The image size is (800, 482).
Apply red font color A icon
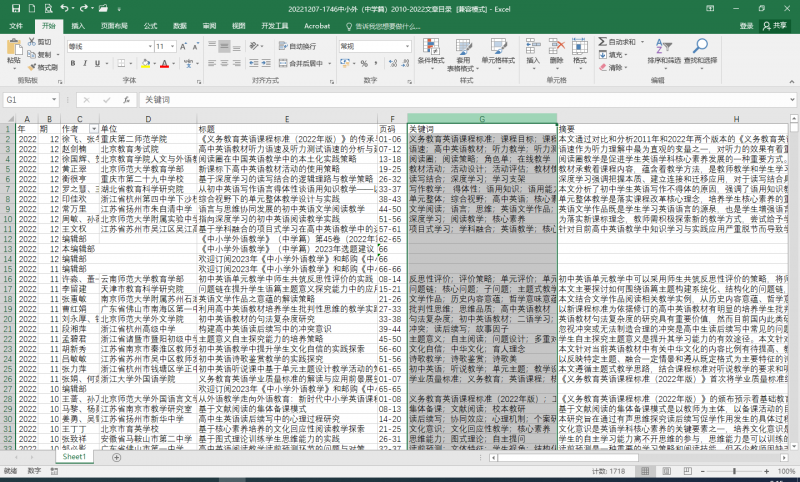pyautogui.click(x=164, y=63)
